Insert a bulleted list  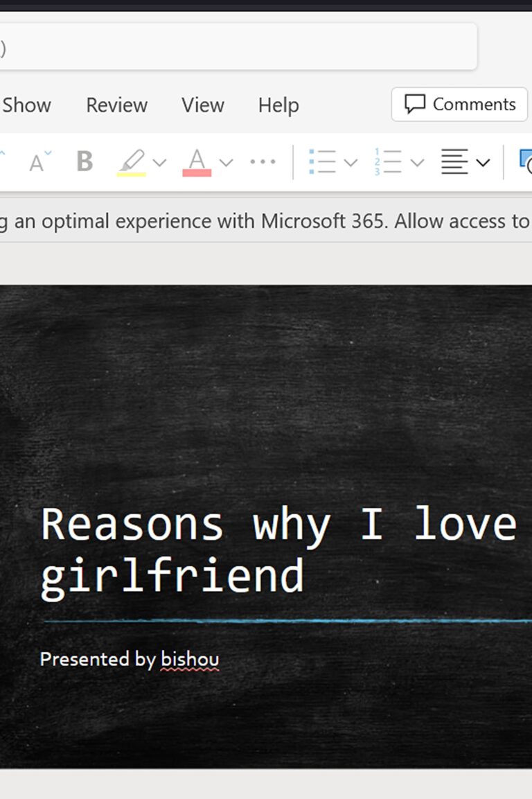tap(322, 162)
